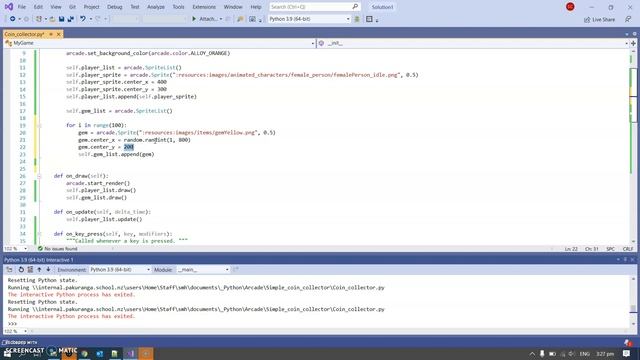Click the CRLF line ending indicator
This screenshot has width=640, height=360.
[x=628, y=249]
